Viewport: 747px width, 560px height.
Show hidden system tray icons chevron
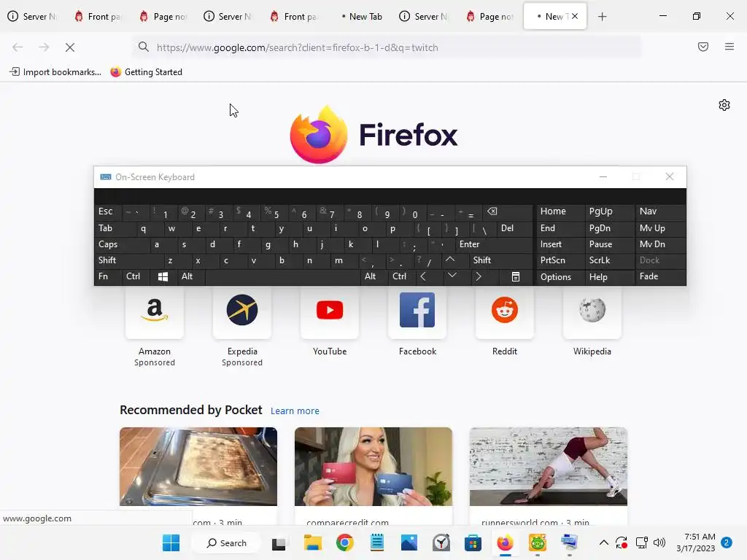[x=603, y=542]
